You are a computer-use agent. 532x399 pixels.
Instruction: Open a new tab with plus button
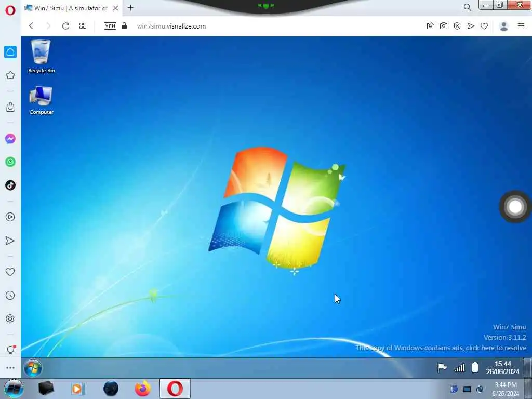(130, 7)
